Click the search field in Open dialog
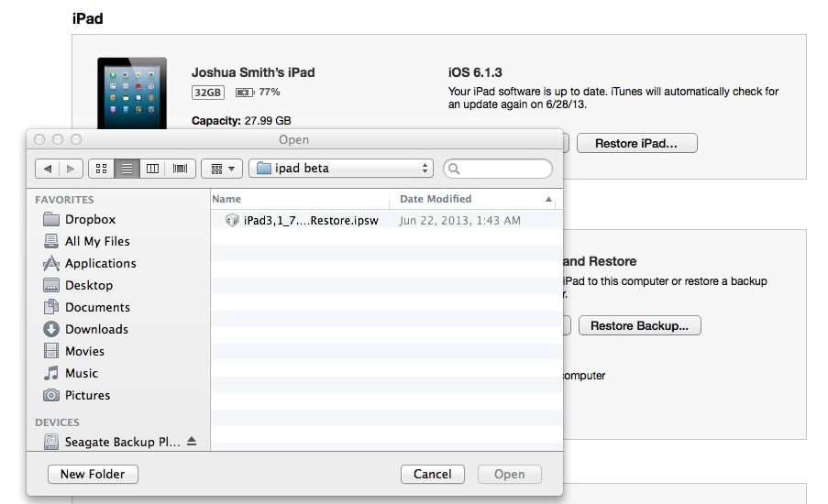Screen dimensions: 828x504 pyautogui.click(x=498, y=169)
